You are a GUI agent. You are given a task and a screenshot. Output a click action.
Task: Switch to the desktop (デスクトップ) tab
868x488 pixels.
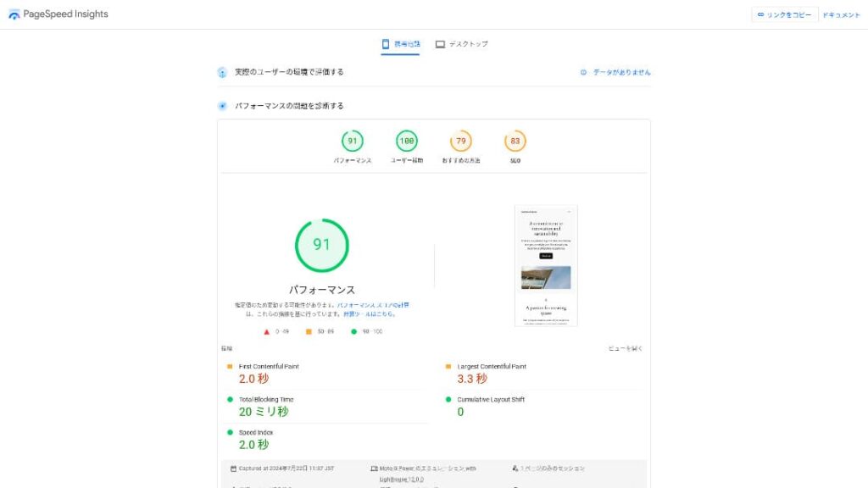pos(462,44)
